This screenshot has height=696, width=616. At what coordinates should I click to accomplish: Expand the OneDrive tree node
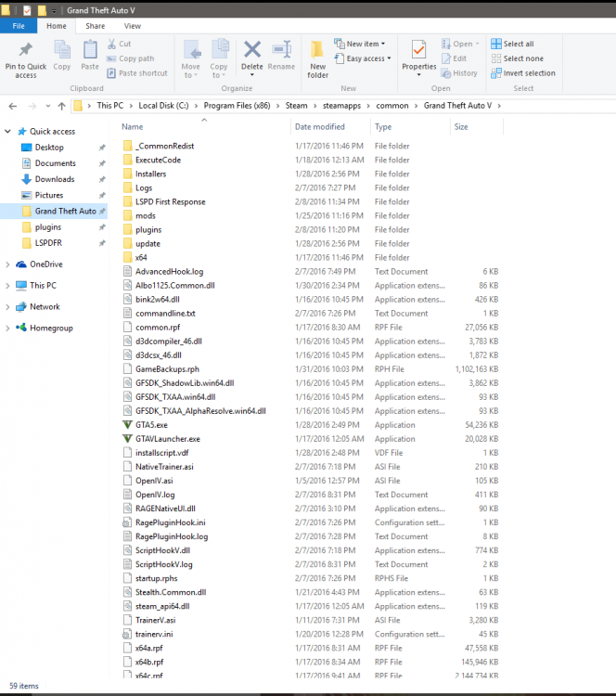click(x=7, y=264)
